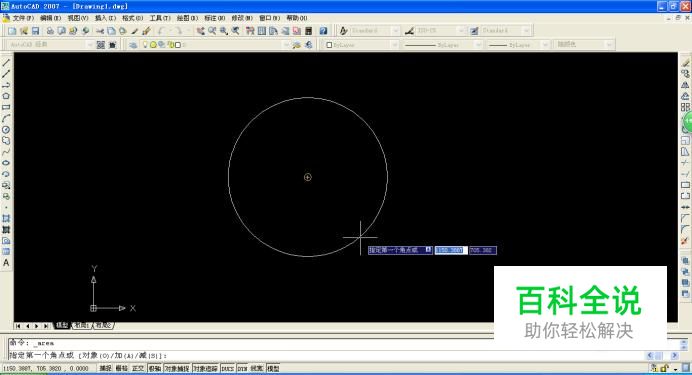Open the Help question mark icon

(x=323, y=31)
